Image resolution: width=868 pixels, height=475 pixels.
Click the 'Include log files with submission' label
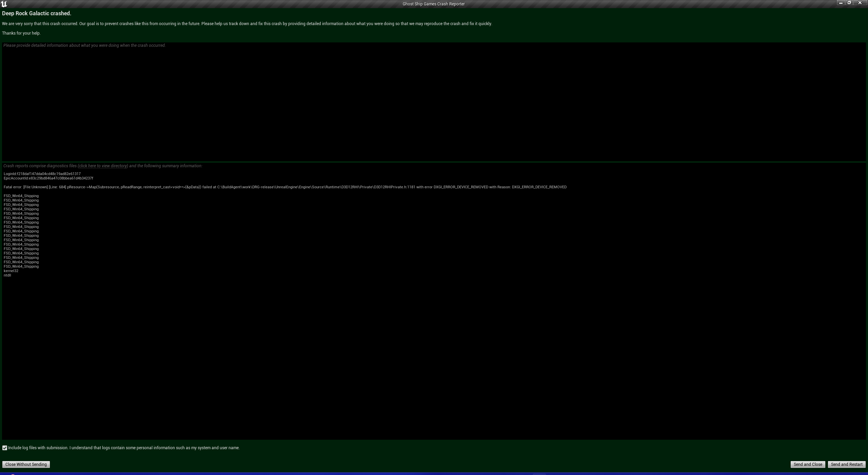pos(124,448)
